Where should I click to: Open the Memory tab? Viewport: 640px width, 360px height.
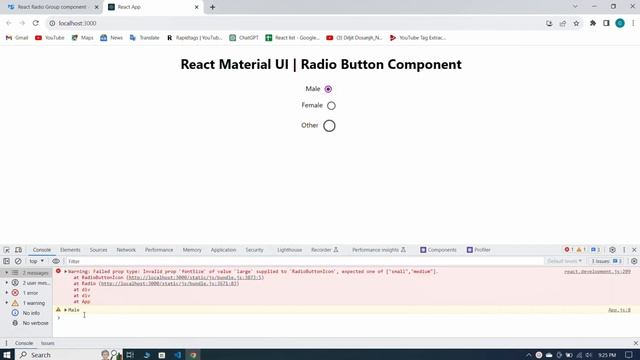pos(192,250)
